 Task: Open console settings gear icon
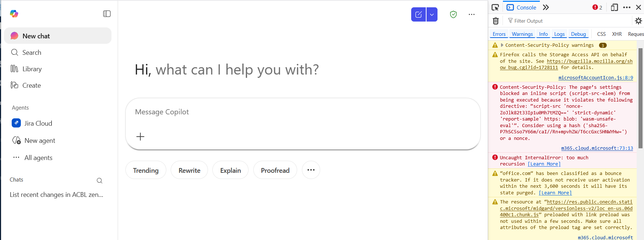[638, 21]
